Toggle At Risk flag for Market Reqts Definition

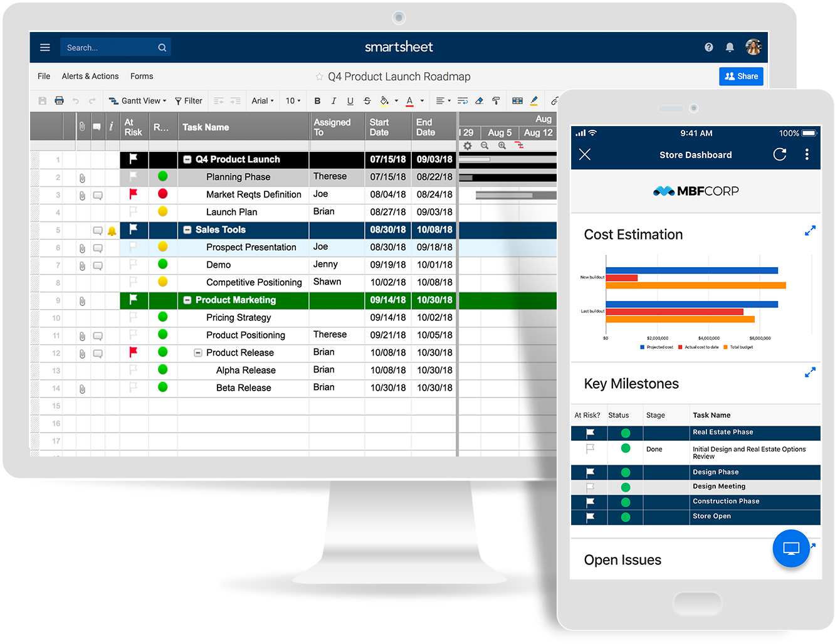[x=133, y=194]
